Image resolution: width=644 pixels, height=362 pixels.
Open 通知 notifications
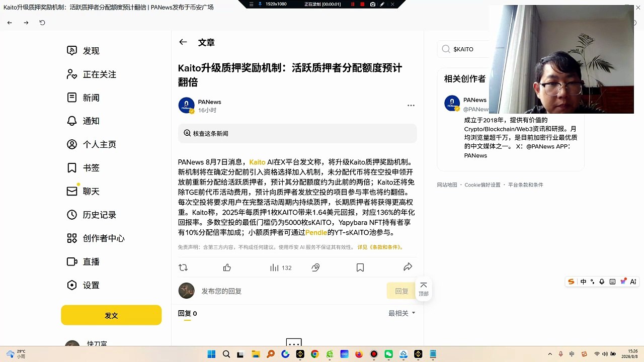(84, 121)
